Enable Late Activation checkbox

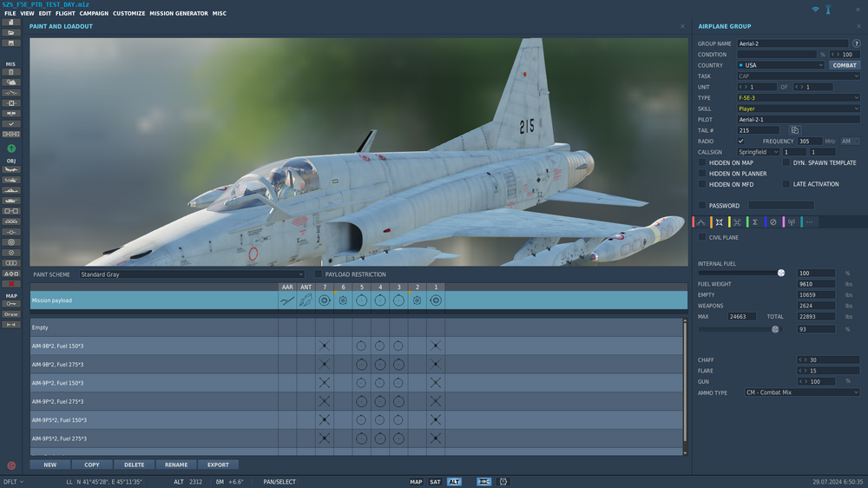pyautogui.click(x=786, y=184)
